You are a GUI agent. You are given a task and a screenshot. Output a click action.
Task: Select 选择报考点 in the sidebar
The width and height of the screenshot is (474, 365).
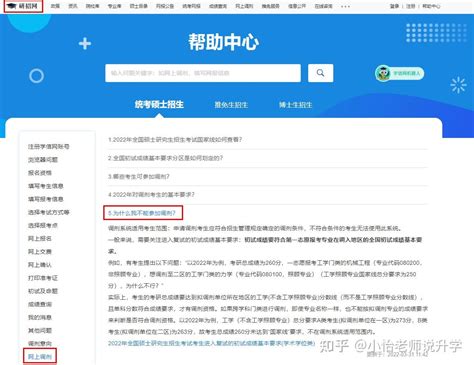click(43, 225)
